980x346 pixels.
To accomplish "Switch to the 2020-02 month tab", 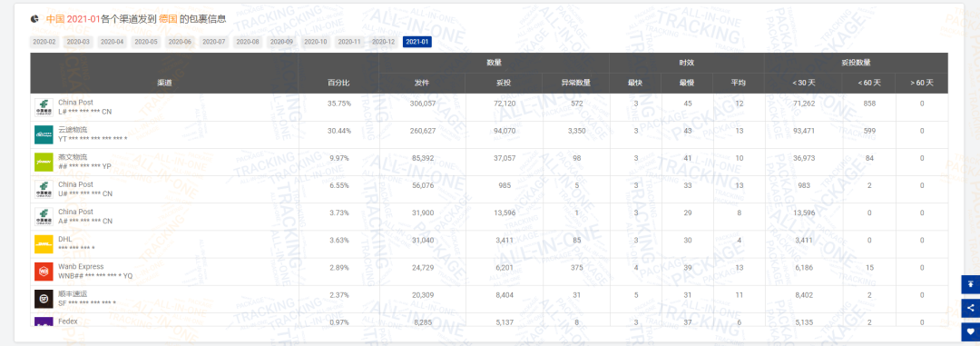I will point(44,42).
